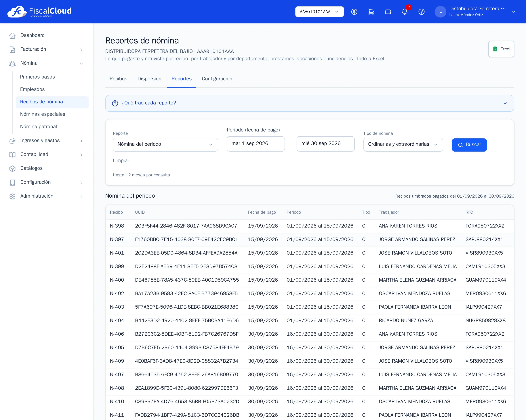Expand the ¿Qué trae cada reporte? panel

click(x=309, y=103)
